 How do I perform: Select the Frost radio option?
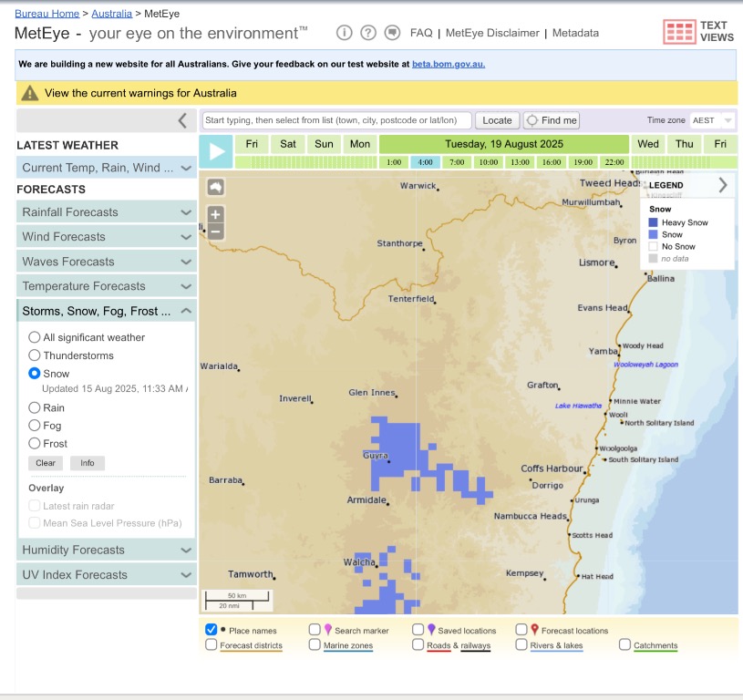(x=34, y=443)
